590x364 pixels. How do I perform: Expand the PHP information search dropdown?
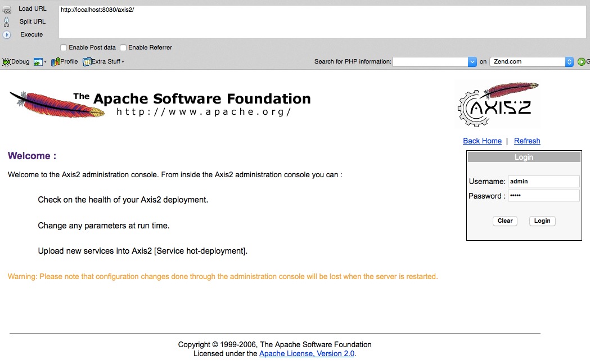472,62
